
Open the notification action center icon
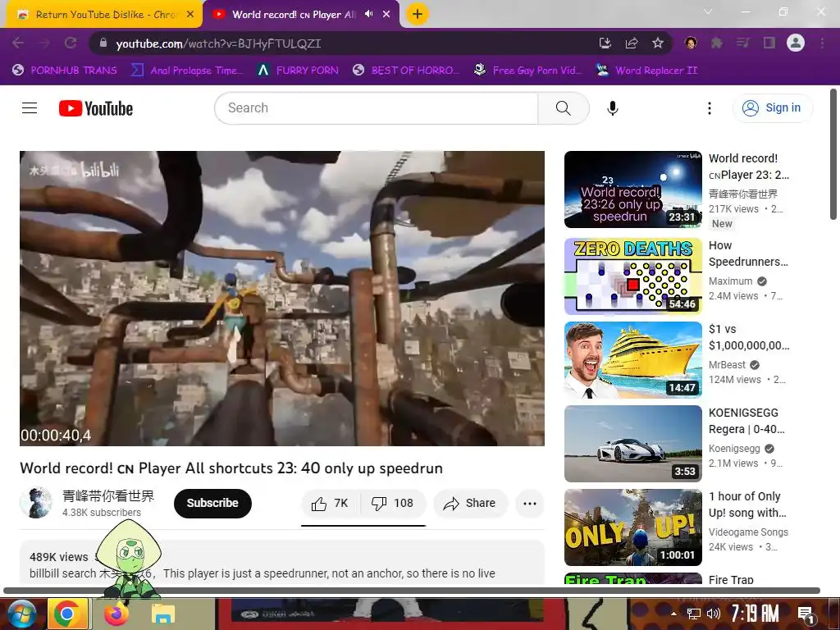pyautogui.click(x=806, y=614)
